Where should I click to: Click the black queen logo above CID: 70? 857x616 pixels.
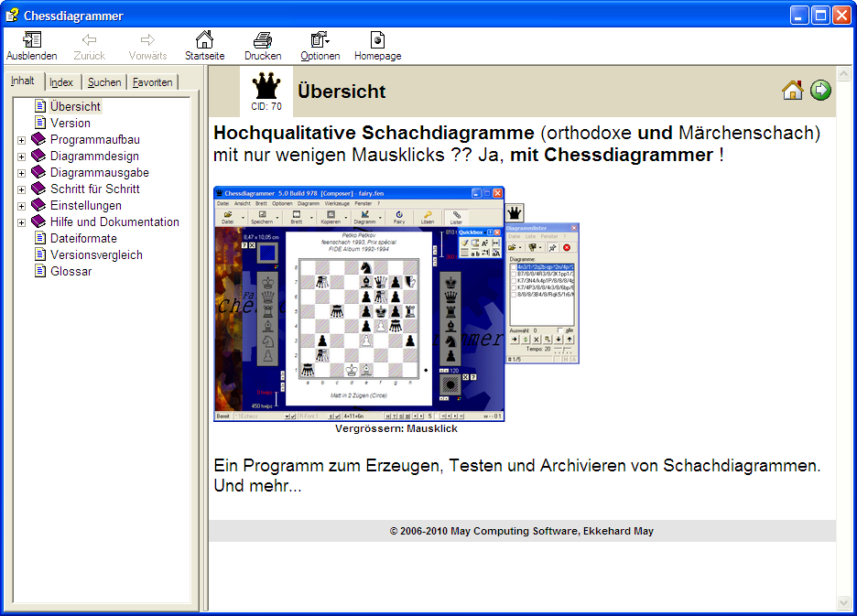[266, 86]
